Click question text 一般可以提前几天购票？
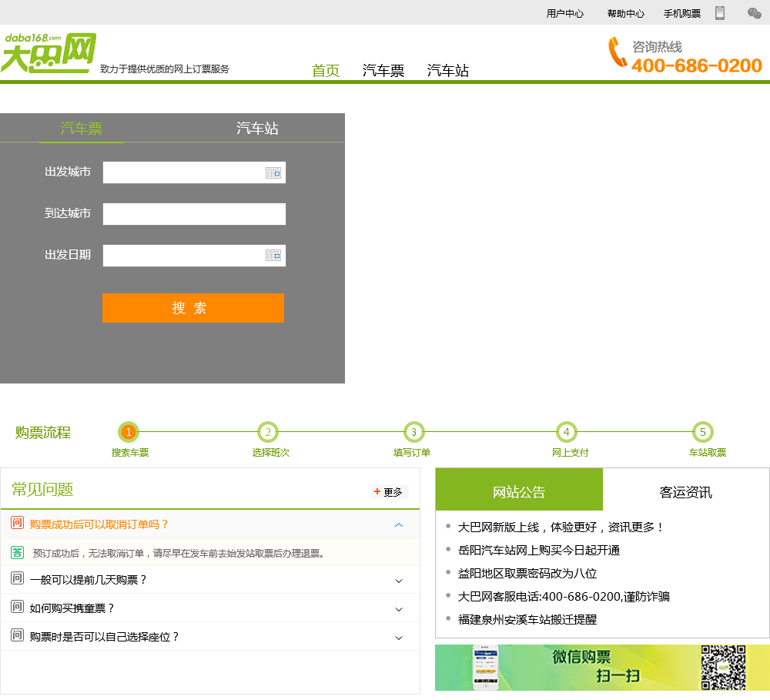Viewport: 770px width, 700px height. 89,580
